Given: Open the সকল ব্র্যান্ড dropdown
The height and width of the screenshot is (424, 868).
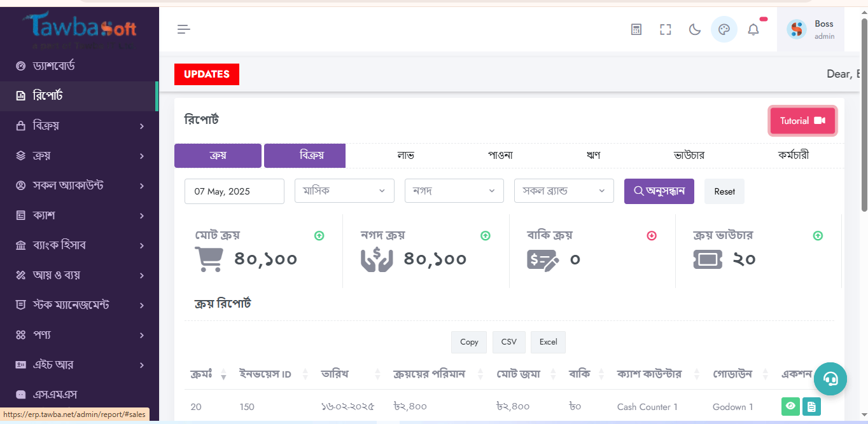Looking at the screenshot, I should pyautogui.click(x=563, y=191).
